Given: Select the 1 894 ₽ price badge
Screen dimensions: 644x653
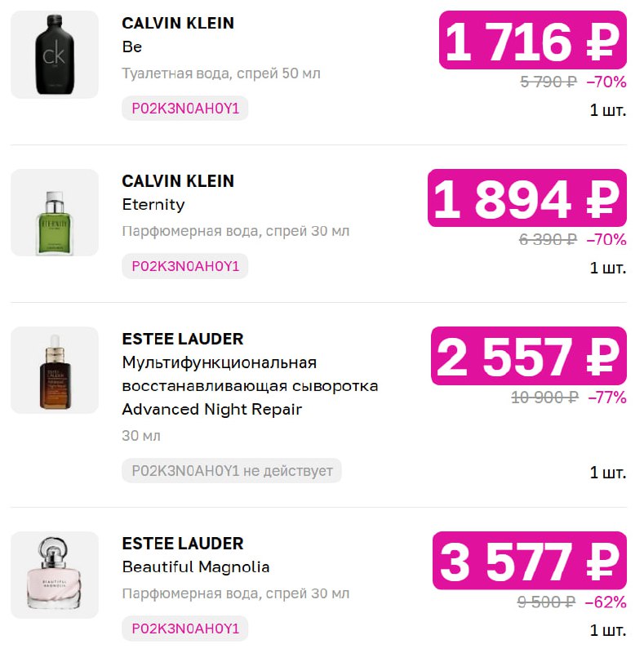Looking at the screenshot, I should point(527,198).
